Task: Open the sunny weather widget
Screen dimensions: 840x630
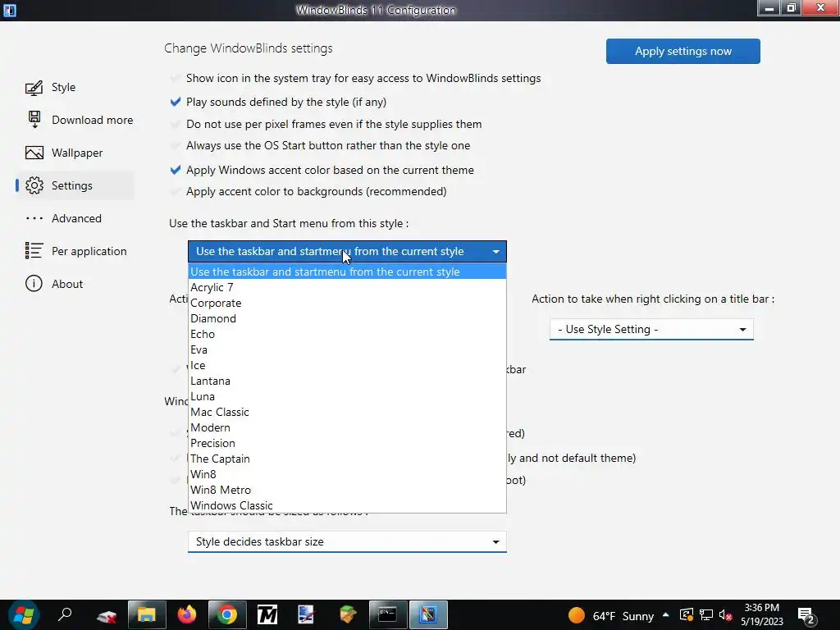Action: 610,615
